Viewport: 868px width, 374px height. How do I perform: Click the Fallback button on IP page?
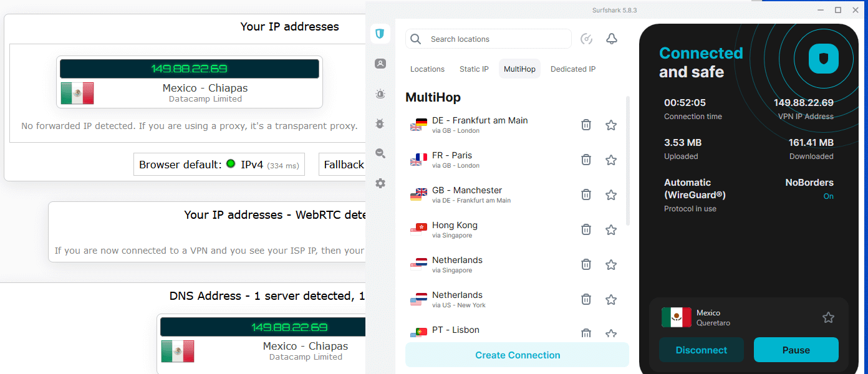pos(342,165)
